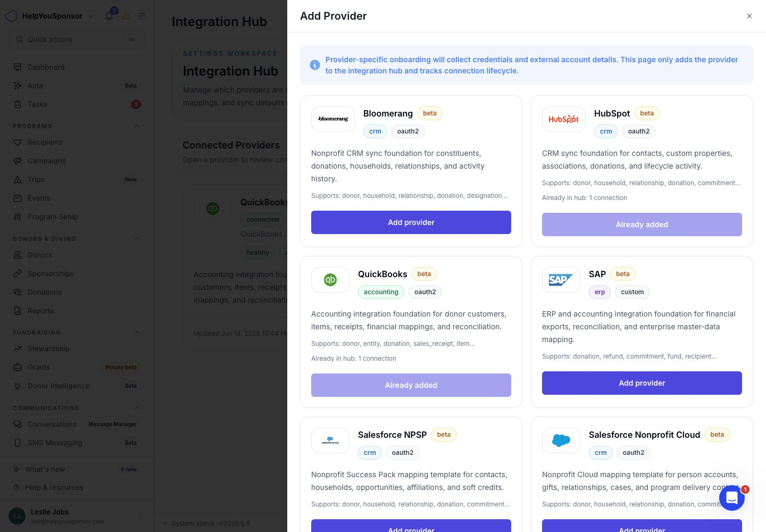Image resolution: width=766 pixels, height=532 pixels.
Task: Click the info icon in the banner
Action: pos(315,65)
